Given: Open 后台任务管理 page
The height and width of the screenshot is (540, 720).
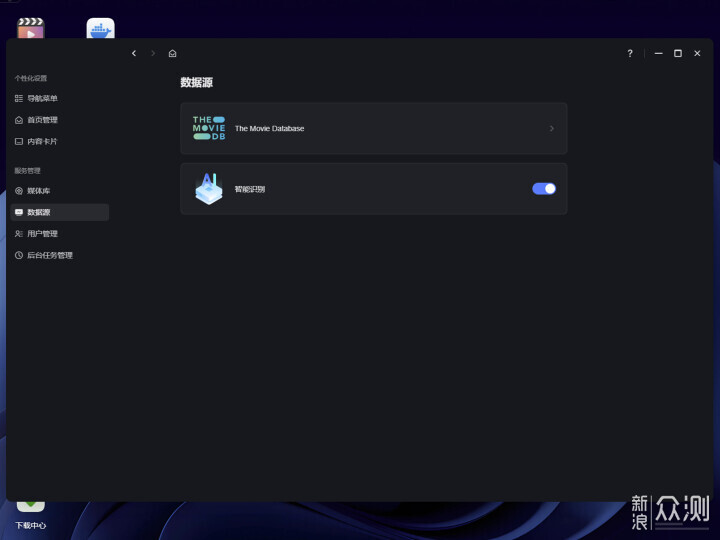Looking at the screenshot, I should [60, 255].
